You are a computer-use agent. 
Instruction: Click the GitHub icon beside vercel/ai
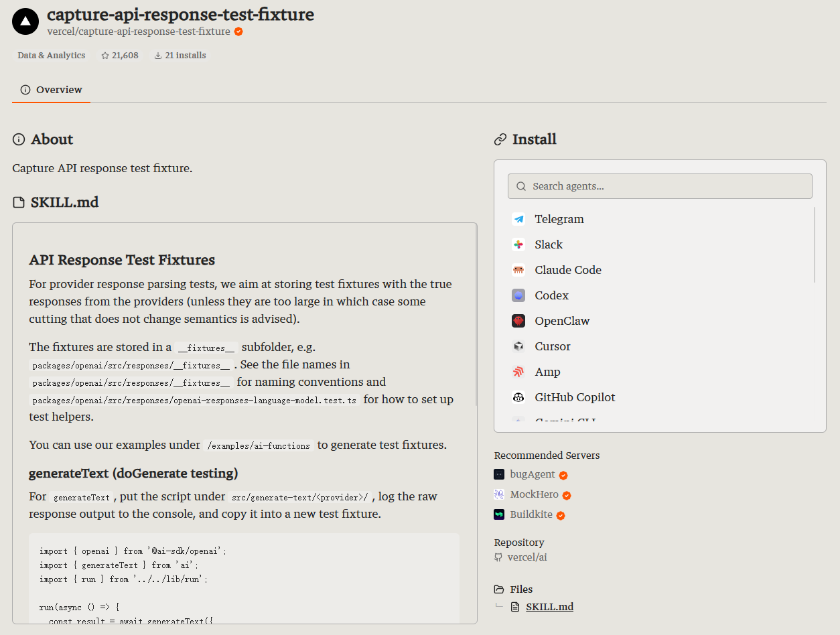coord(498,557)
